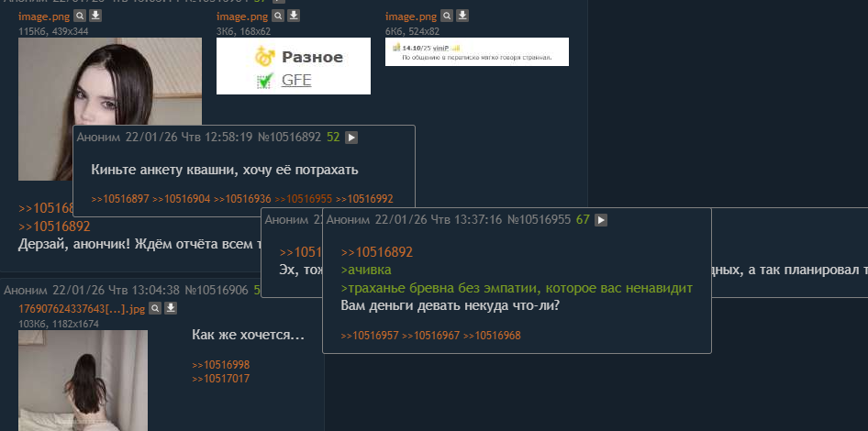Viewport: 868px width, 431px height.
Task: Enlarge the wide 524x82 screenshot thumbnail
Action: click(x=476, y=51)
